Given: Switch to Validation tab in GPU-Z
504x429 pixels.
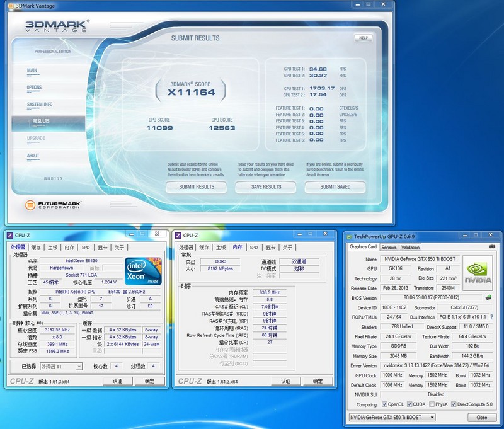Looking at the screenshot, I should [410, 248].
